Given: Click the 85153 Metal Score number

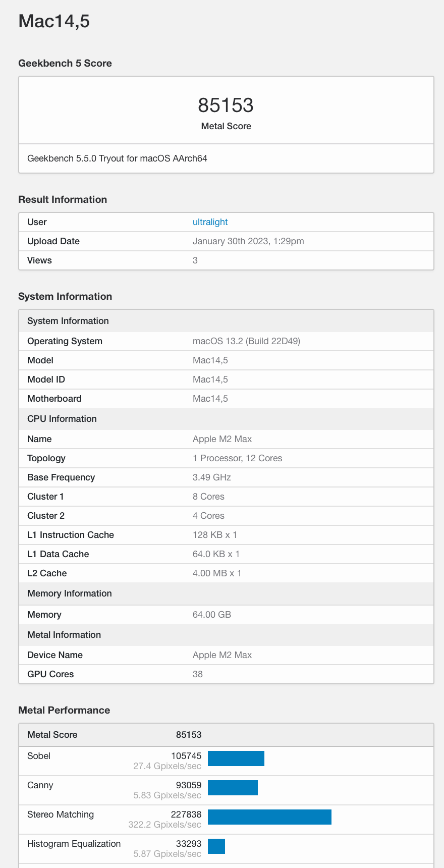Looking at the screenshot, I should [x=226, y=105].
